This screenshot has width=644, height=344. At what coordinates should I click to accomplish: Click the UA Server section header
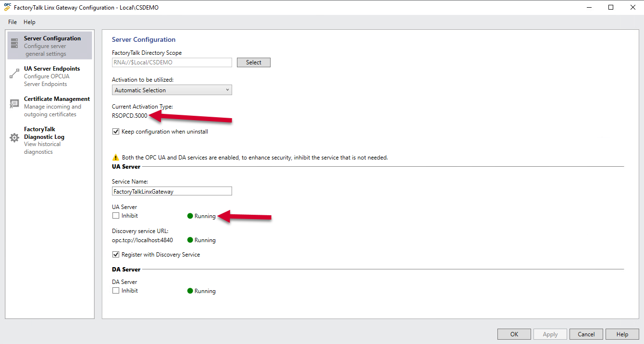coord(126,167)
